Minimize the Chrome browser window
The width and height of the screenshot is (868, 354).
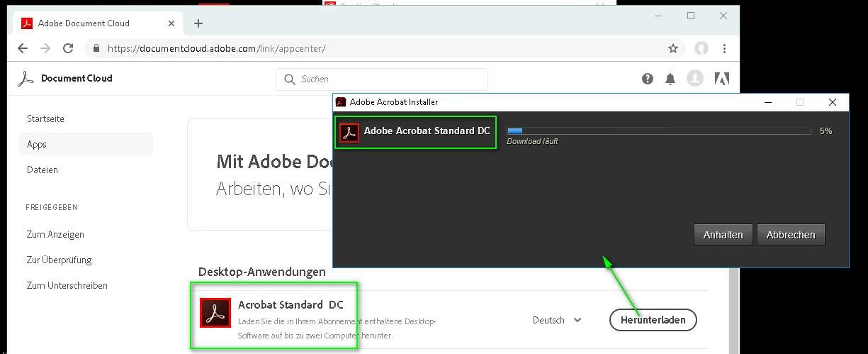[658, 16]
